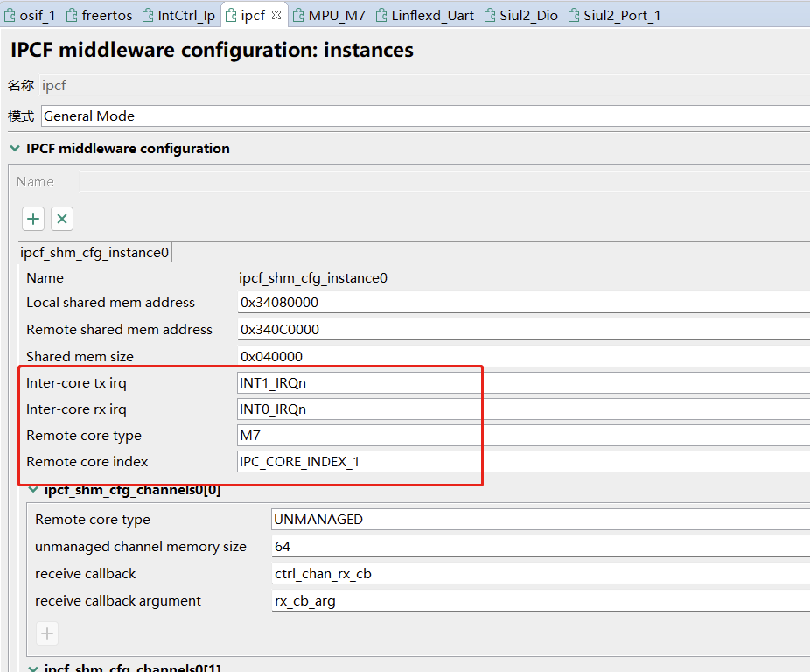Click the green plus icon to add an instance
Screen dimensions: 810x672
[32, 218]
